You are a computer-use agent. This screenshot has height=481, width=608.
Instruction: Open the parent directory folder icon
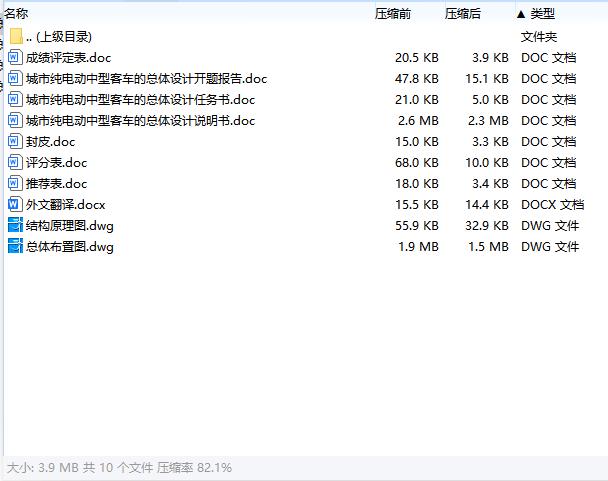pyautogui.click(x=16, y=36)
